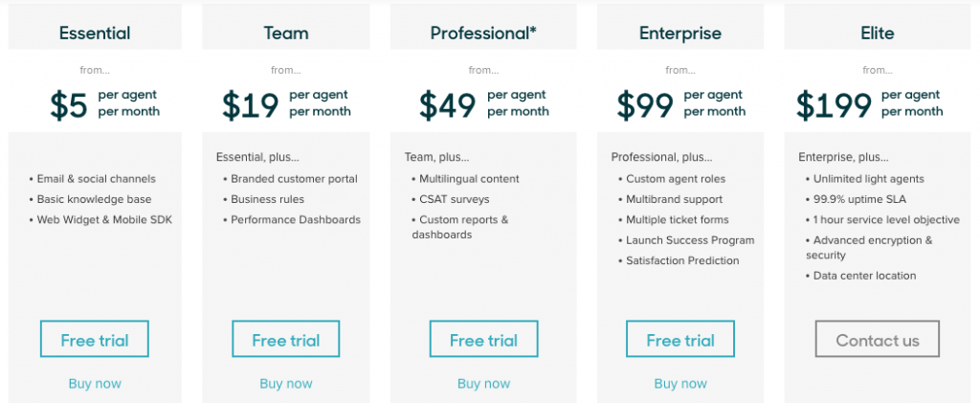The height and width of the screenshot is (403, 980).
Task: Click the Professional* plan heading
Action: tap(483, 34)
